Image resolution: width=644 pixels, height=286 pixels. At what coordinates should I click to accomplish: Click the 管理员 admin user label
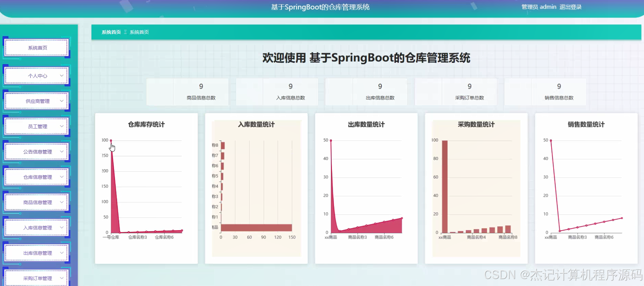(x=539, y=7)
